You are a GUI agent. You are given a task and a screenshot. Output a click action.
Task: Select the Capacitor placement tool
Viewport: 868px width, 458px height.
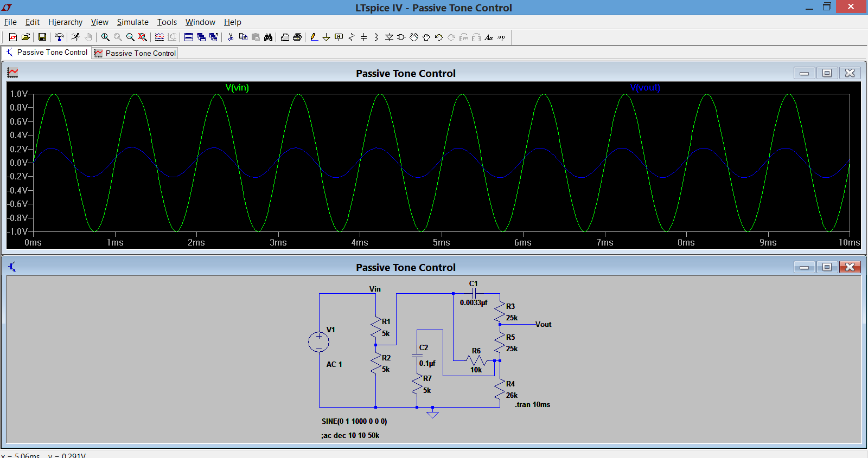click(x=363, y=37)
